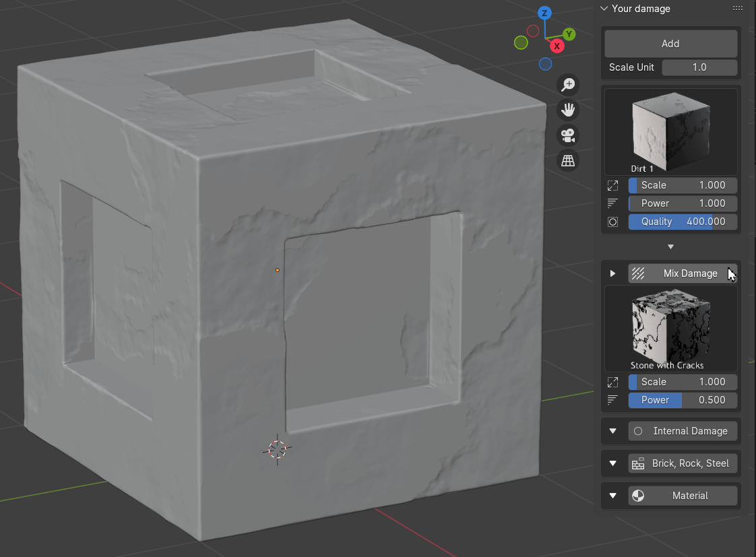
Task: Open the Dirt 1 texture preview thumbnail
Action: pyautogui.click(x=670, y=131)
